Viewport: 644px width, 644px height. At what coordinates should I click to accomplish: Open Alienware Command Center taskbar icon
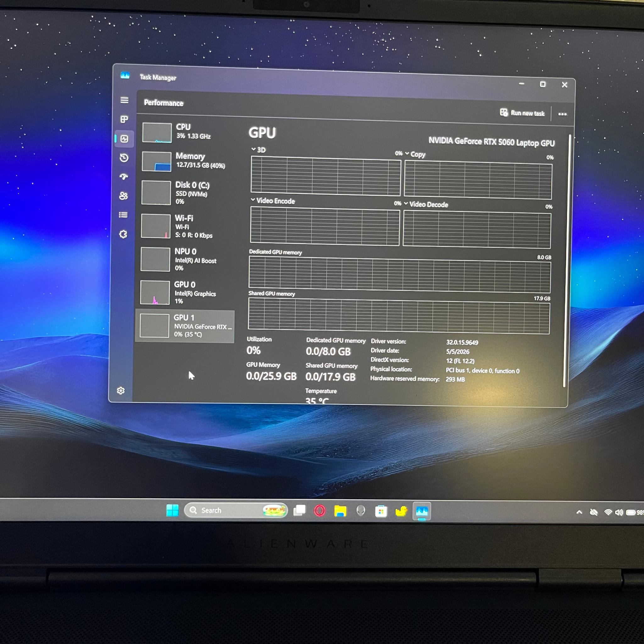360,511
